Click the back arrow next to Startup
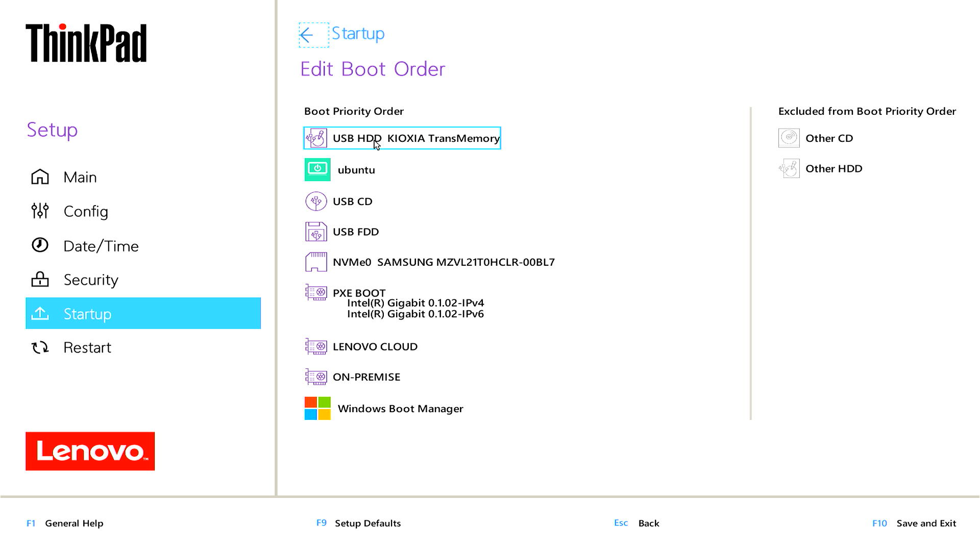 (313, 35)
